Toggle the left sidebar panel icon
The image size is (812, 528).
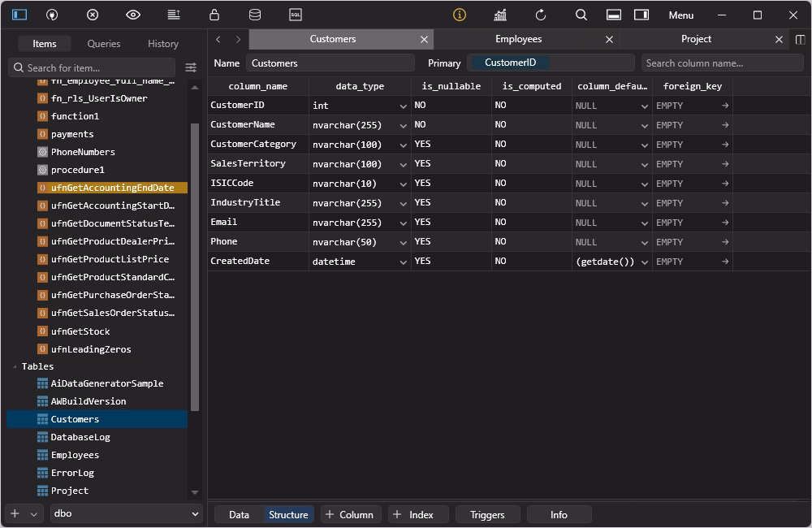click(19, 15)
